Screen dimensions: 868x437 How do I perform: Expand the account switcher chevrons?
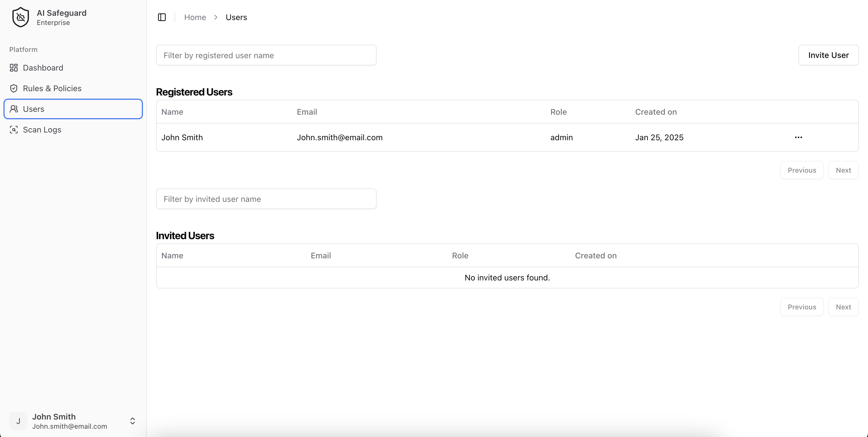point(132,421)
